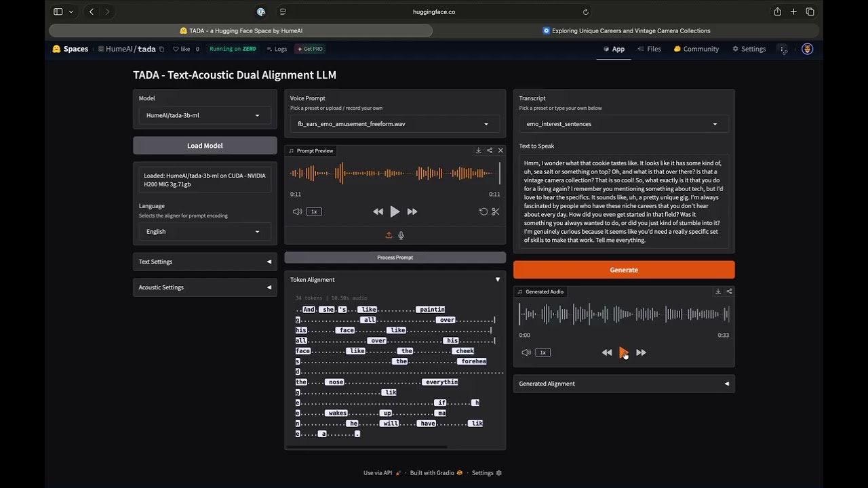Click the Load Model button
This screenshot has width=868, height=488.
[205, 146]
